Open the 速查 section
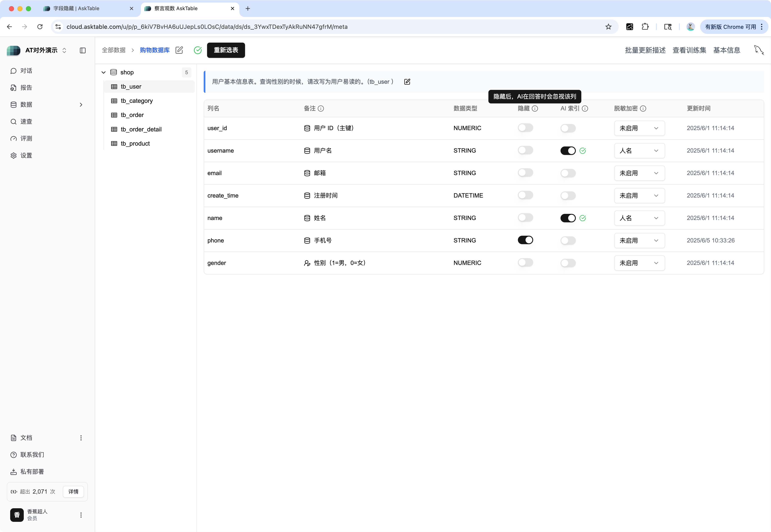Image resolution: width=771 pixels, height=532 pixels. pyautogui.click(x=27, y=121)
